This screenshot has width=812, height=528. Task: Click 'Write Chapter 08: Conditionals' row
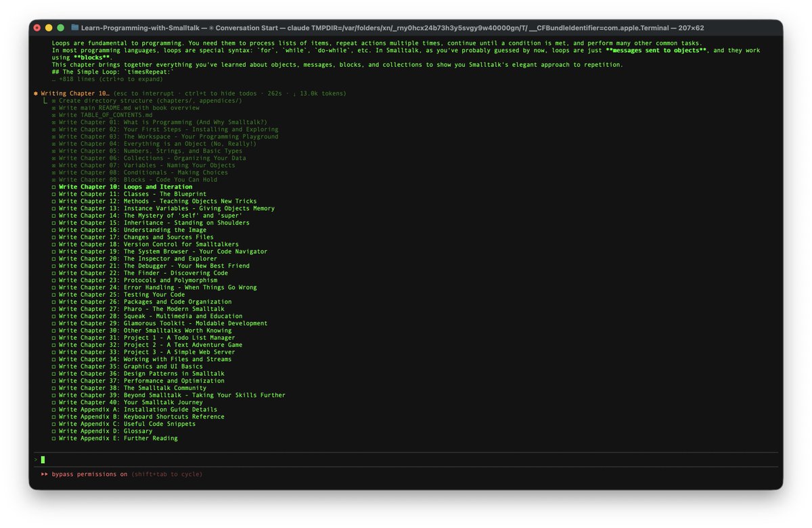point(139,172)
